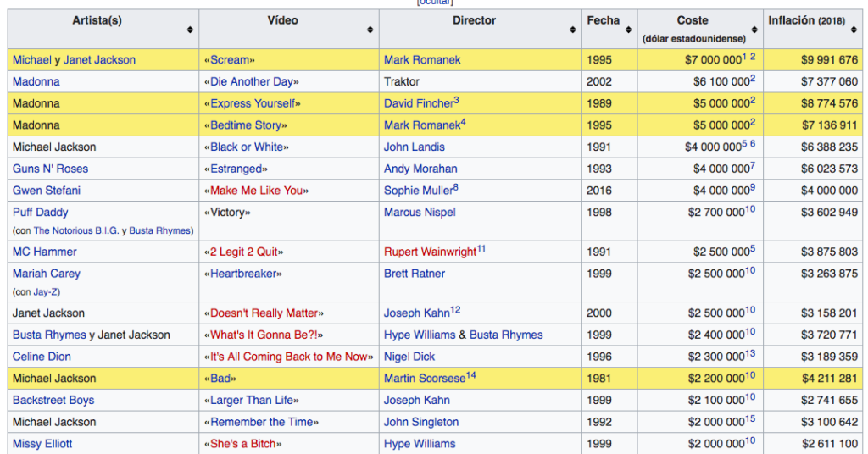The width and height of the screenshot is (868, 454).
Task: Open the Missy Elliott link
Action: pyautogui.click(x=42, y=444)
